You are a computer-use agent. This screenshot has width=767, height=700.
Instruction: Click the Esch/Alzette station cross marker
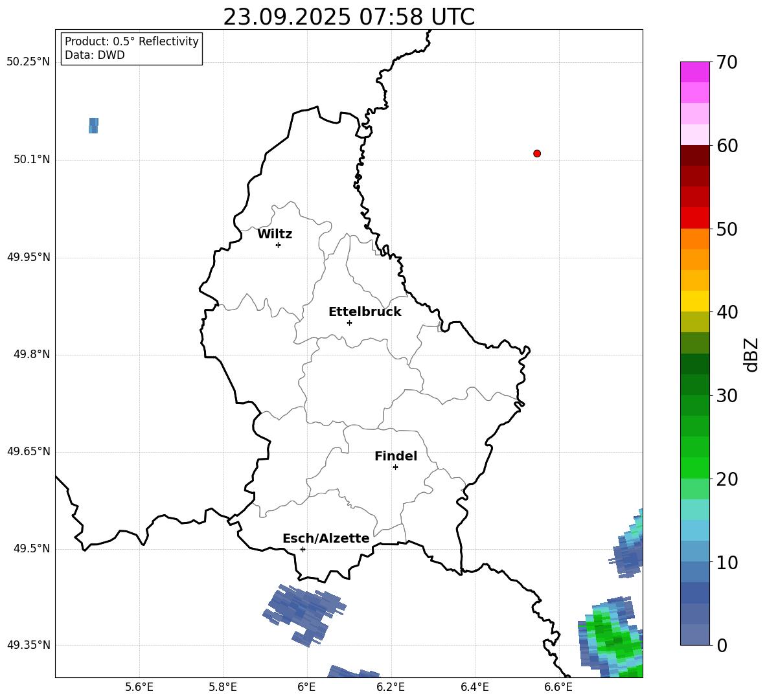pos(303,549)
